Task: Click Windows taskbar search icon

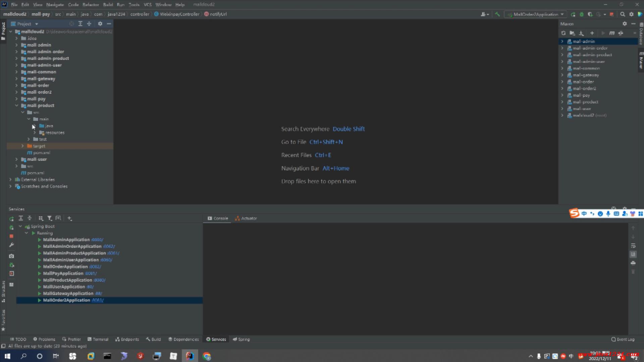Action: (23, 356)
